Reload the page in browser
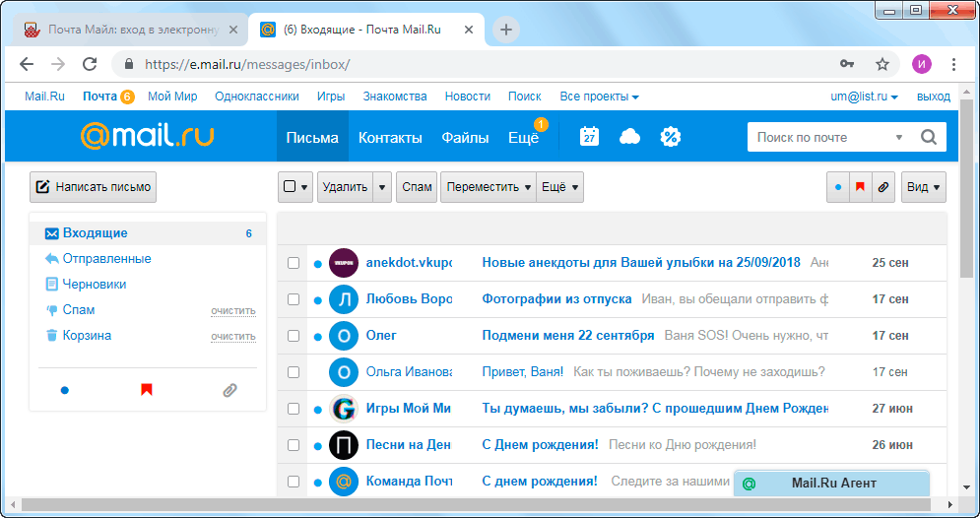The image size is (980, 518). [90, 64]
